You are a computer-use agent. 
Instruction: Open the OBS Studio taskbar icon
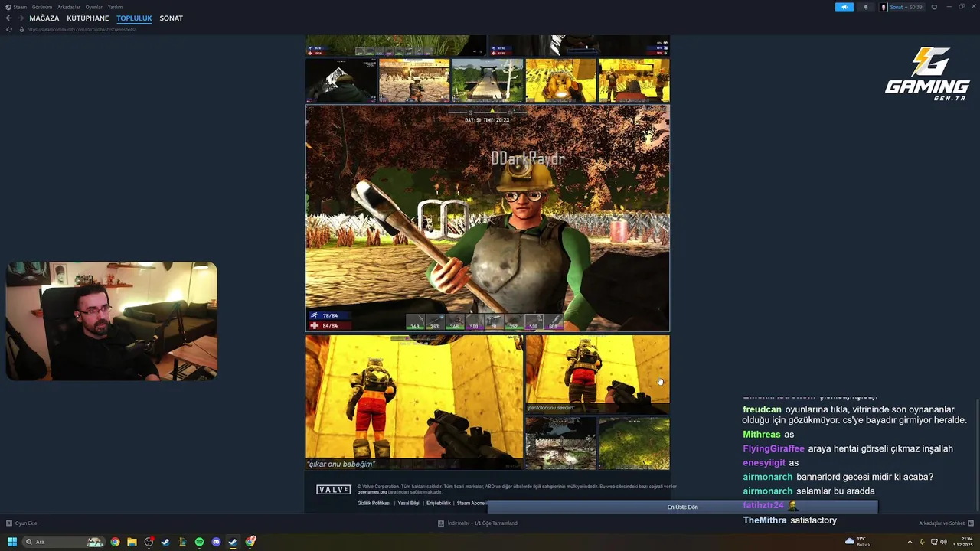149,542
